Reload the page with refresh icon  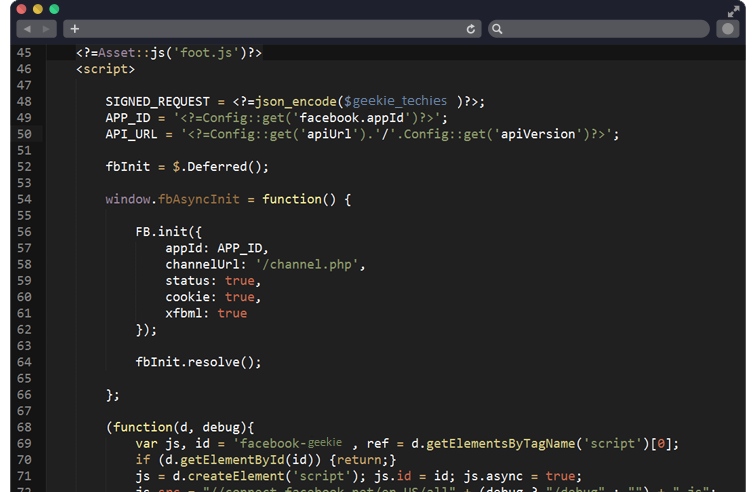[x=471, y=29]
